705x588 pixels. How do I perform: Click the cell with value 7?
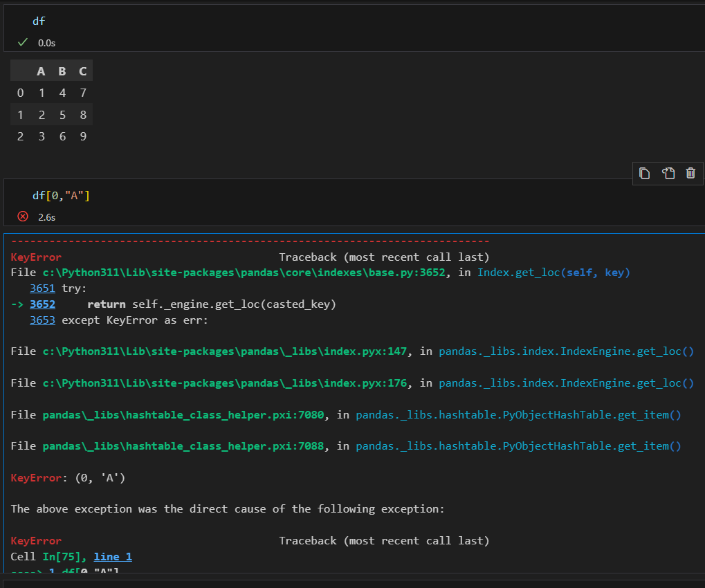coord(83,93)
